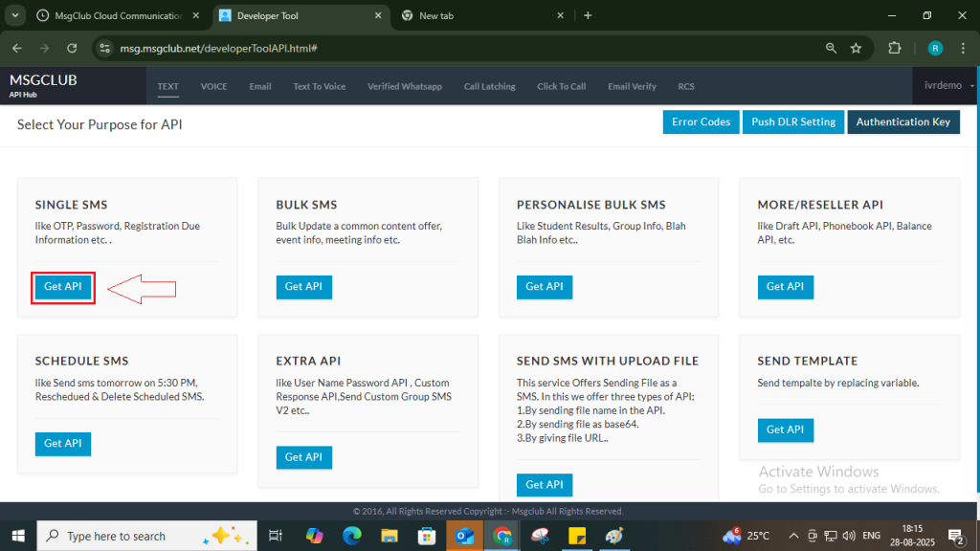The image size is (980, 551).
Task: Open the Email API tab
Action: (x=260, y=87)
